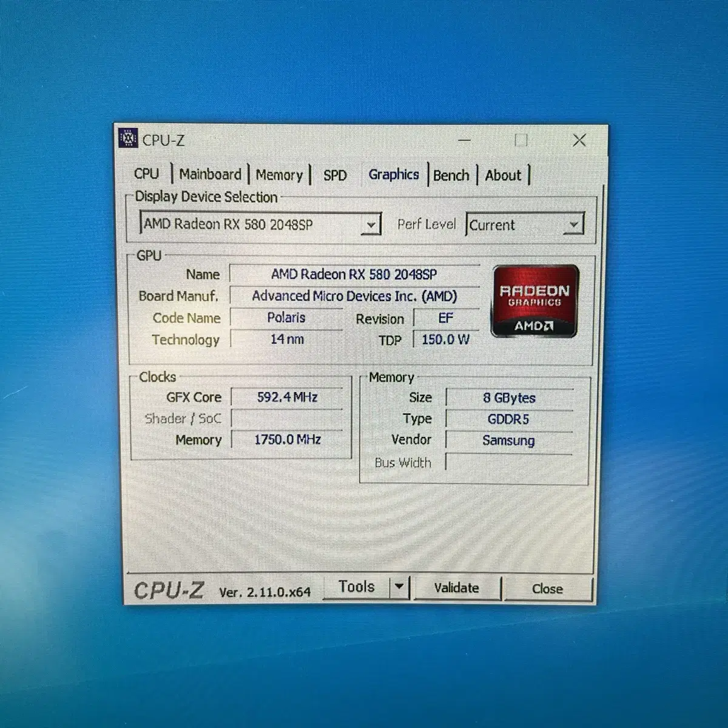Click the Code Name value Polaris
Viewport: 728px width, 728px height.
[286, 317]
